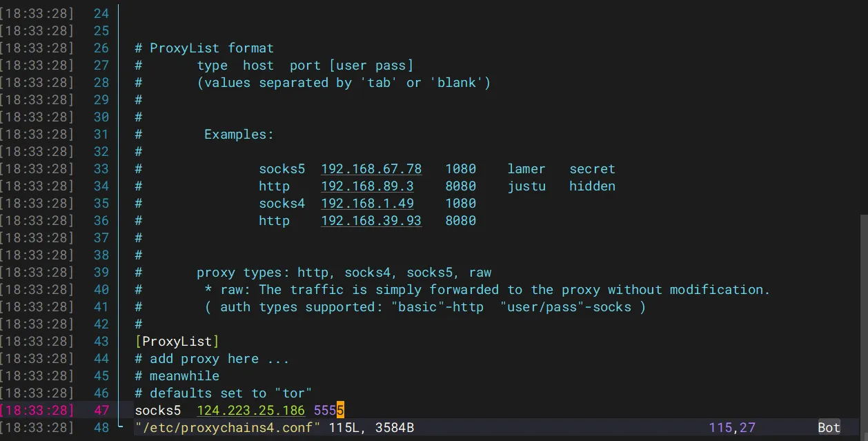Click the highlighted pink timestamp on line 47
Viewport: 868px width, 441px height.
pyautogui.click(x=37, y=411)
